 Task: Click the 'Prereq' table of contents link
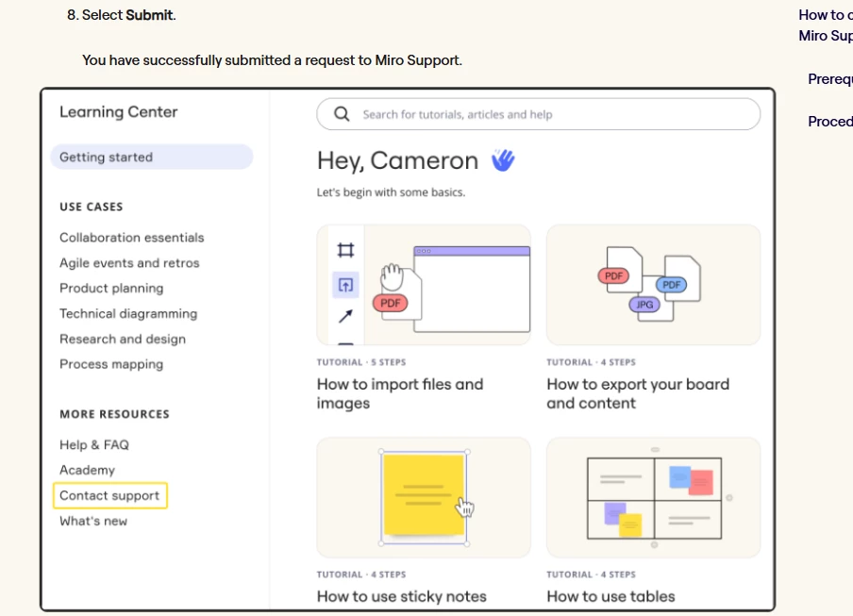pyautogui.click(x=830, y=79)
